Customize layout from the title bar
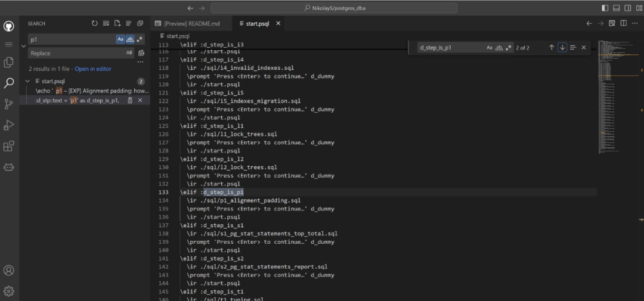Viewport: 644px width, 301px height. pos(639,8)
